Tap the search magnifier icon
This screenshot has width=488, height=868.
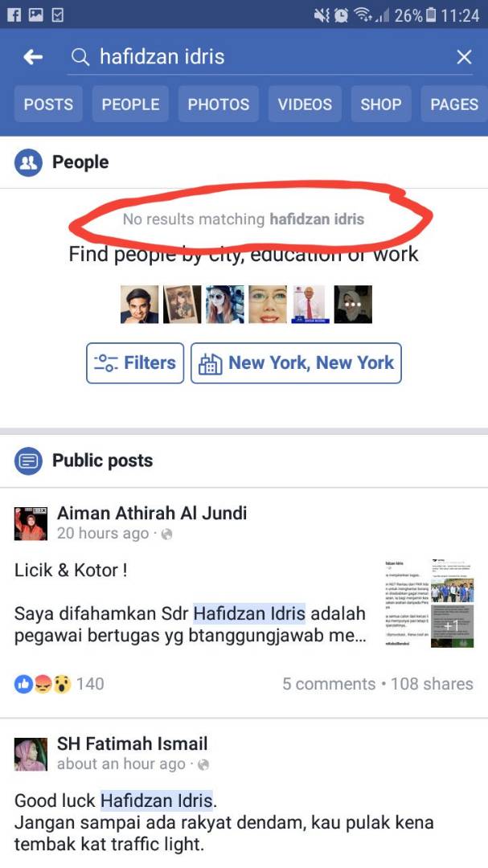(81, 56)
